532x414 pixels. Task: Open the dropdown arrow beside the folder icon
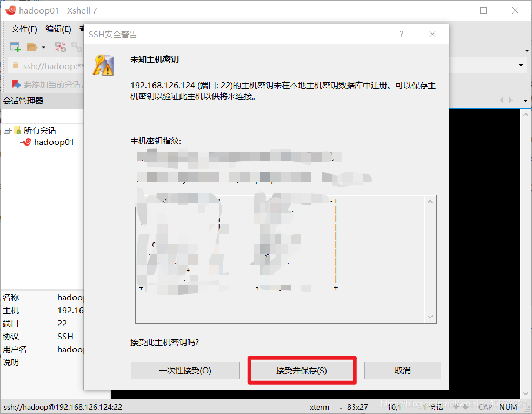43,48
